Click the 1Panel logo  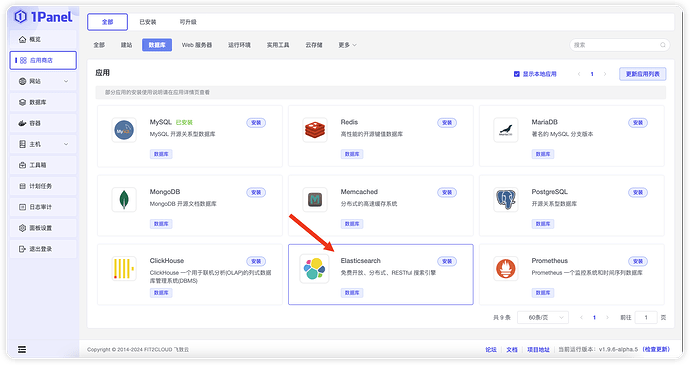(43, 17)
